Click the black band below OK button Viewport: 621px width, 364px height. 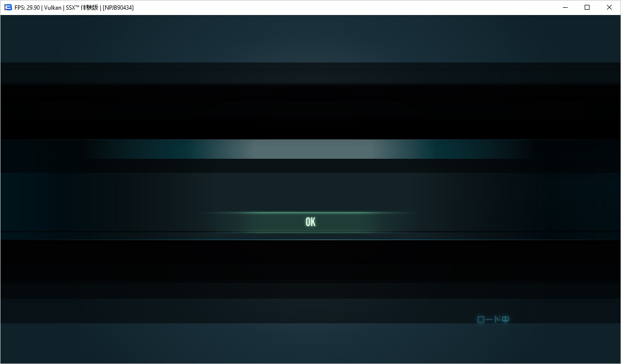(x=310, y=261)
